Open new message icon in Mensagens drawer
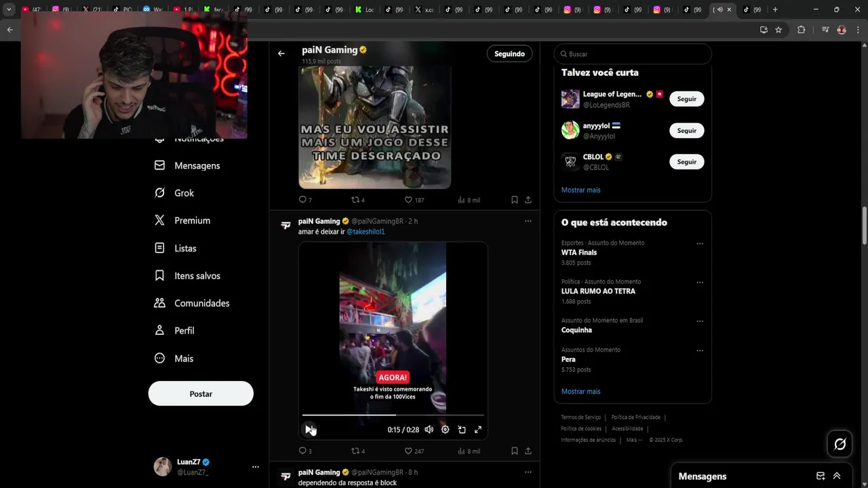This screenshot has height=488, width=868. point(821,476)
